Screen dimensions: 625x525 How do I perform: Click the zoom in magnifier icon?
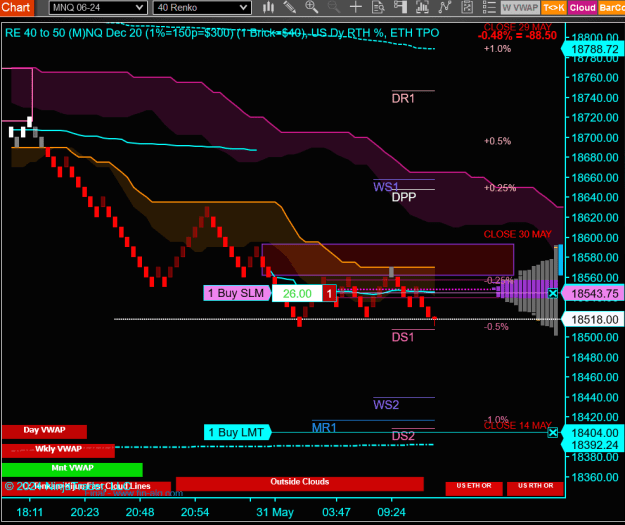[311, 7]
